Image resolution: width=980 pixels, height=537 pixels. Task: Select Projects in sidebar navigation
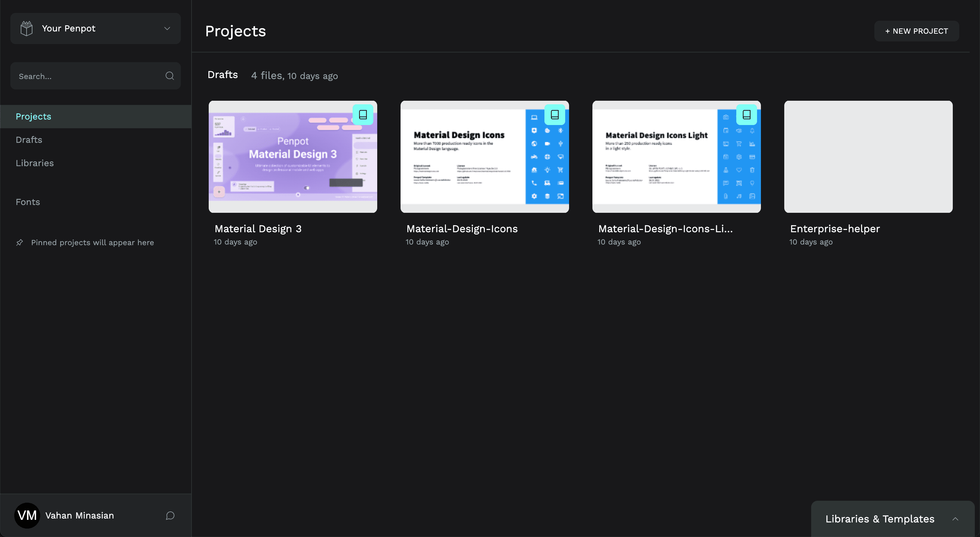point(33,116)
